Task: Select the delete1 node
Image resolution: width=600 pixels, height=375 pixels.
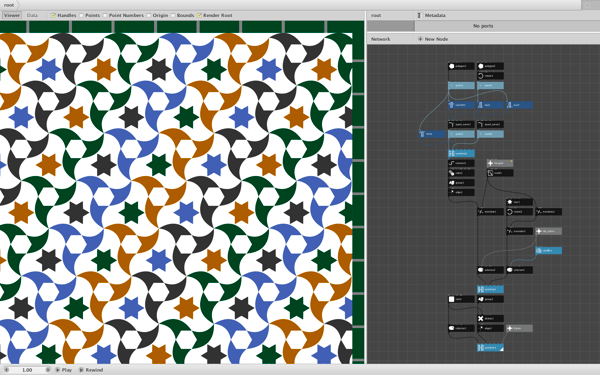Action: [x=491, y=318]
